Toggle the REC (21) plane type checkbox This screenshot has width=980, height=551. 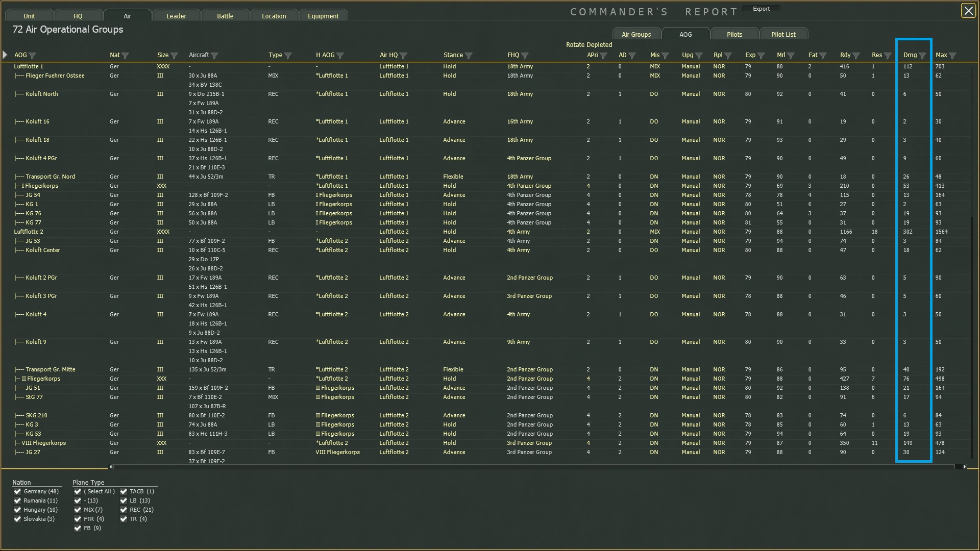coord(124,510)
